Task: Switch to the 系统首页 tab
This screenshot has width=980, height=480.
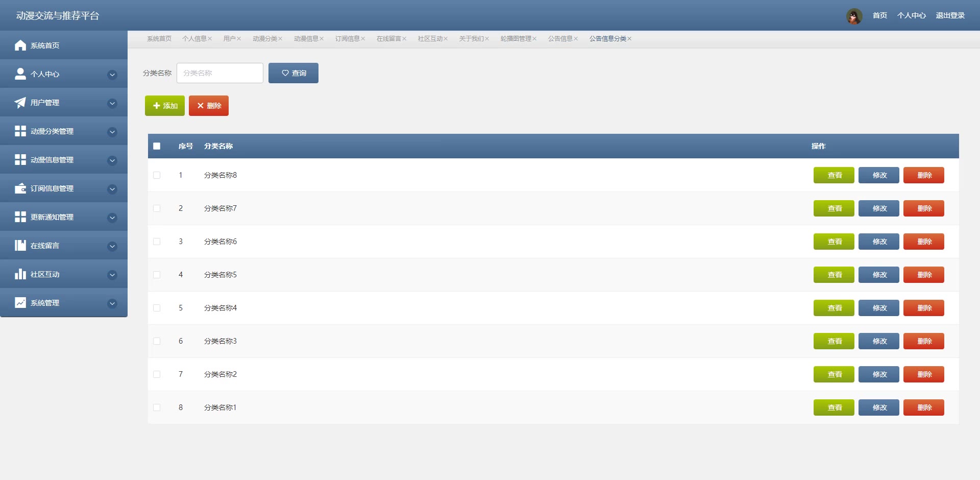Action: pyautogui.click(x=159, y=39)
